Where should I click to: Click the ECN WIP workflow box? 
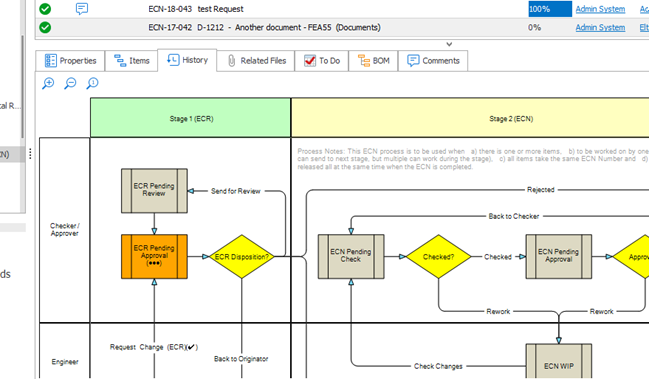tap(559, 361)
